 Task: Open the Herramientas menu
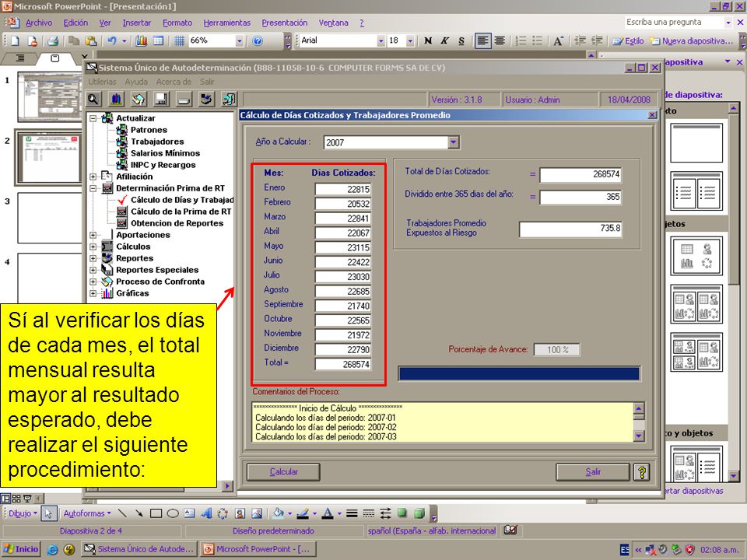click(226, 23)
